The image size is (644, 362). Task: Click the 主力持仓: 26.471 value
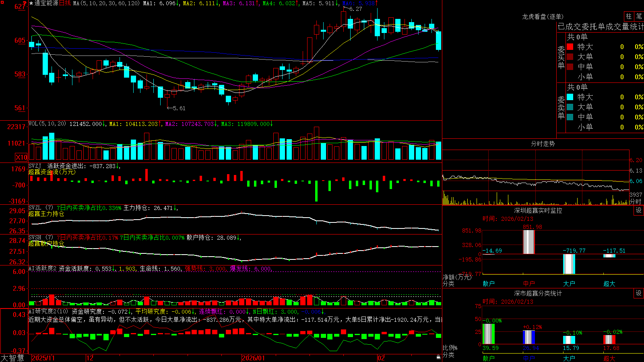click(148, 208)
